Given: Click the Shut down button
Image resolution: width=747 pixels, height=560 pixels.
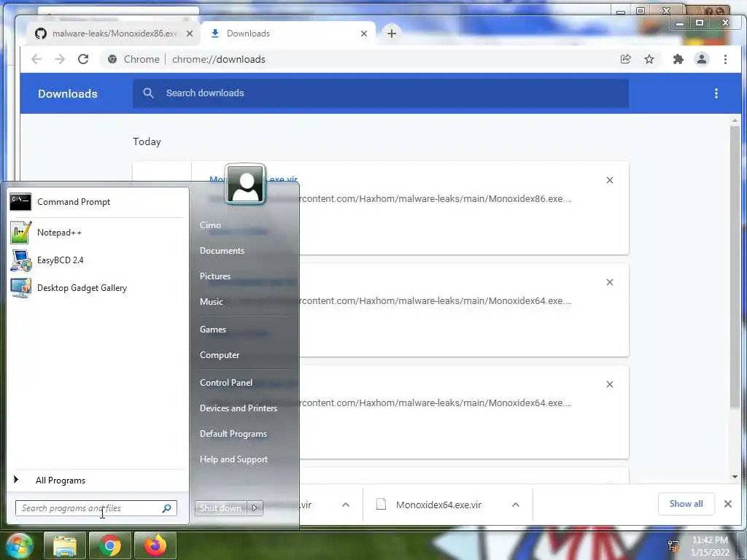Looking at the screenshot, I should [220, 508].
